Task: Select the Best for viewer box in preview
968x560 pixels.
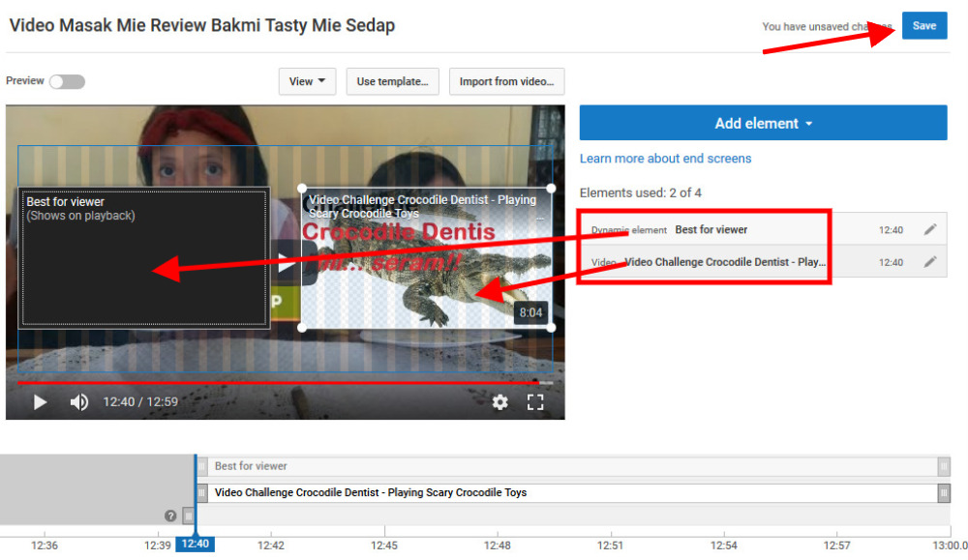Action: tap(144, 258)
